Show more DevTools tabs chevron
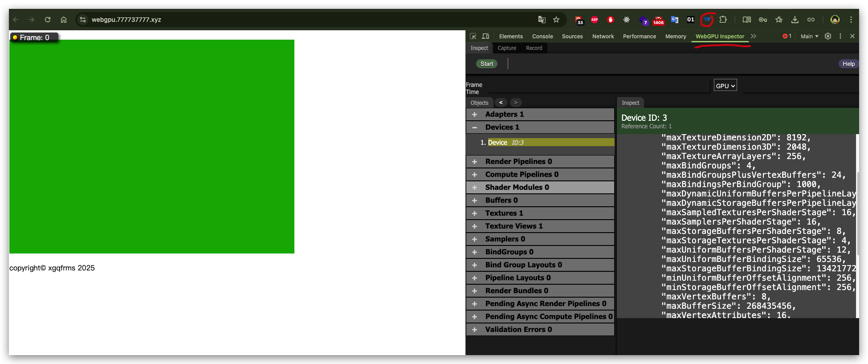This screenshot has width=868, height=364. click(x=754, y=36)
